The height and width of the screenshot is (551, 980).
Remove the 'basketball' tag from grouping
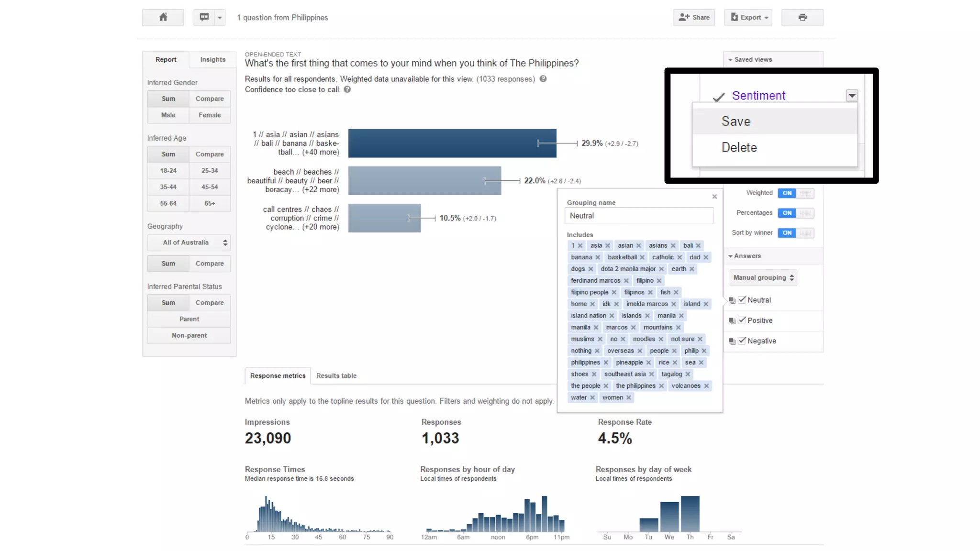(x=642, y=257)
